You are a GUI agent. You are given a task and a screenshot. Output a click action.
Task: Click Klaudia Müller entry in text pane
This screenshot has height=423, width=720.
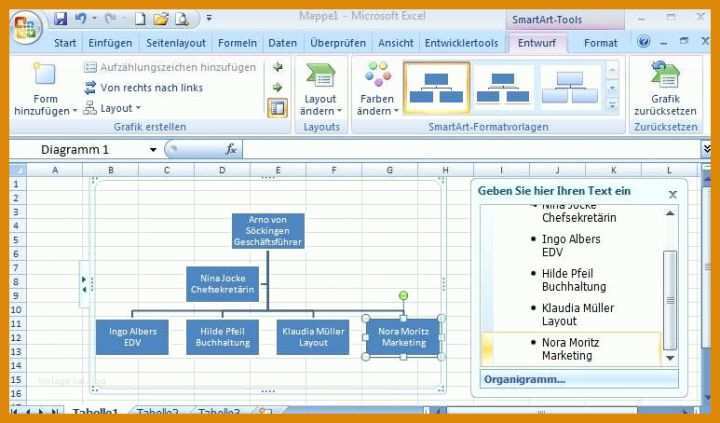pos(577,315)
